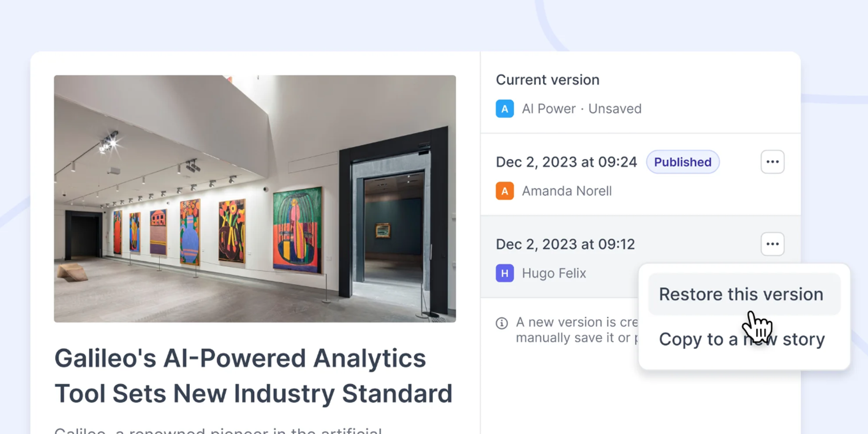
Task: Select Copy to a new story
Action: (741, 339)
